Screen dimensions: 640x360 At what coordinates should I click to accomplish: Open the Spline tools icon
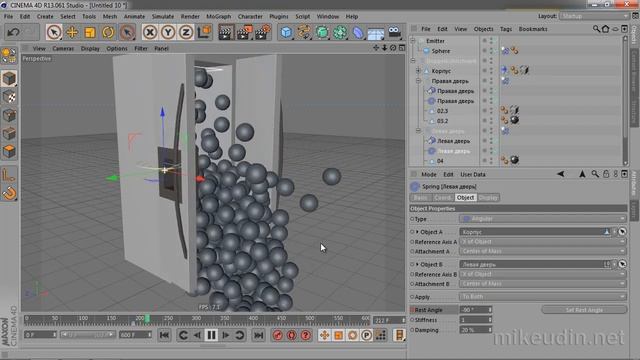click(x=304, y=32)
